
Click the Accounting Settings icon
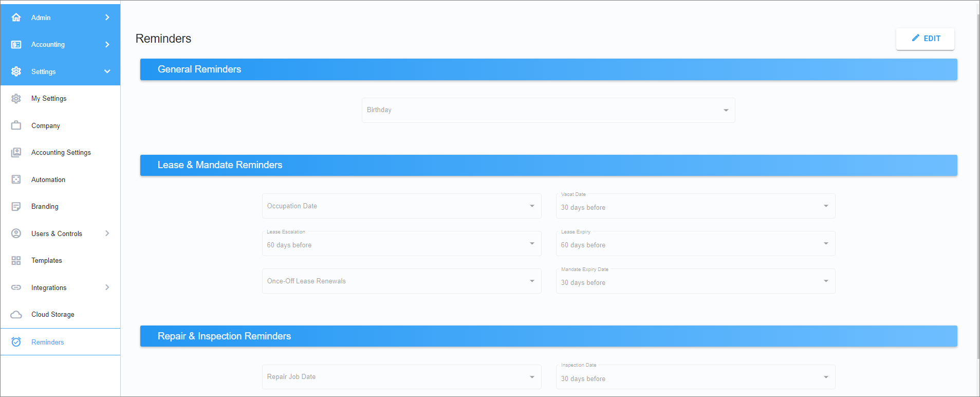pos(16,153)
